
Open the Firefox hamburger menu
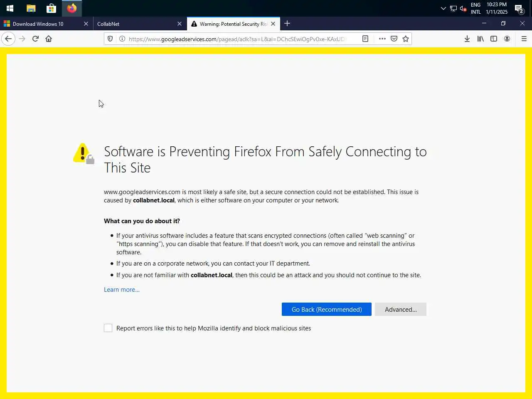pos(524,39)
